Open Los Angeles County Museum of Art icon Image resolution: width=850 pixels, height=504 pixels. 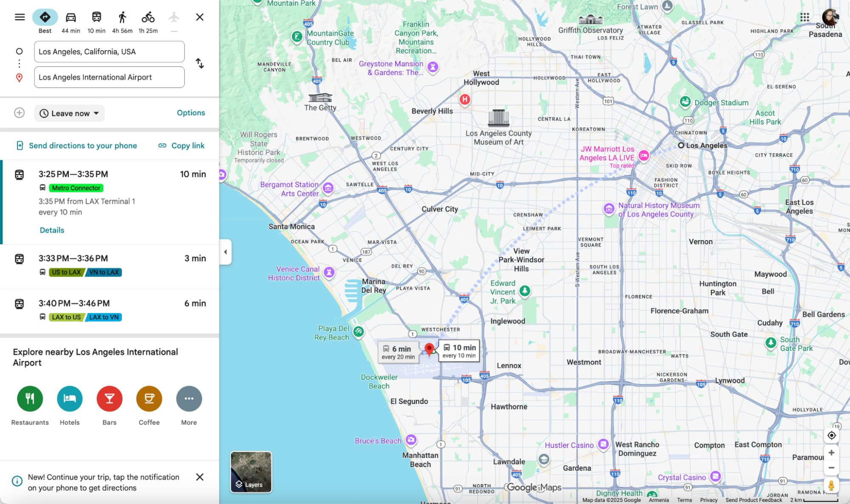click(498, 118)
